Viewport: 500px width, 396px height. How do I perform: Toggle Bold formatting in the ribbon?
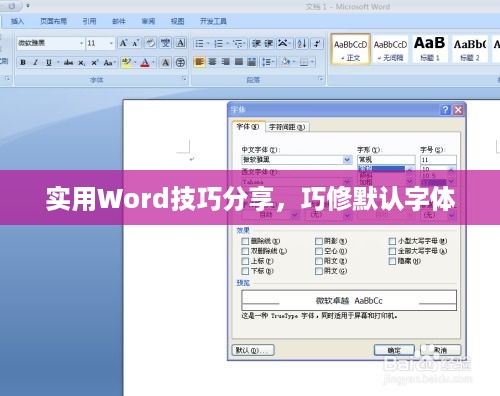(x=23, y=62)
